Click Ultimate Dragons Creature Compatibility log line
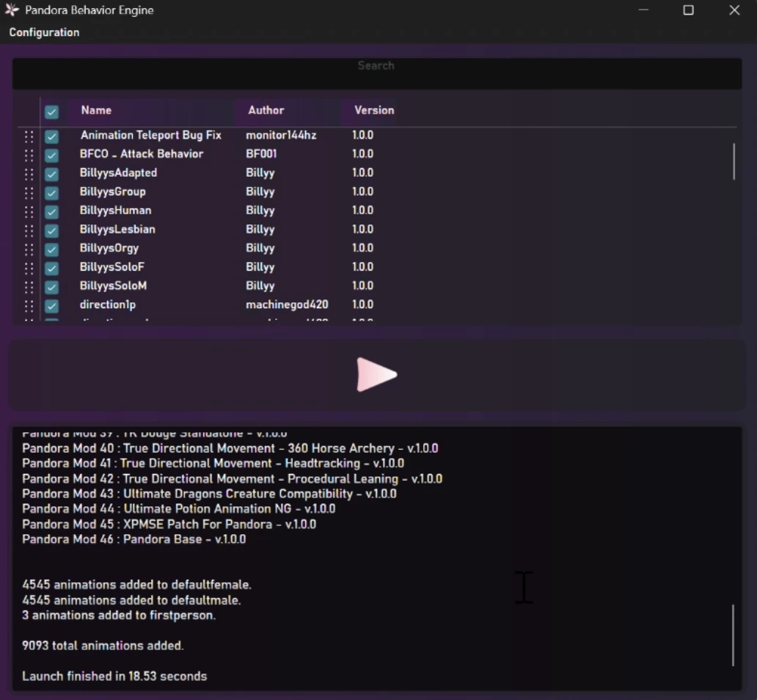The image size is (757, 700). click(x=209, y=494)
